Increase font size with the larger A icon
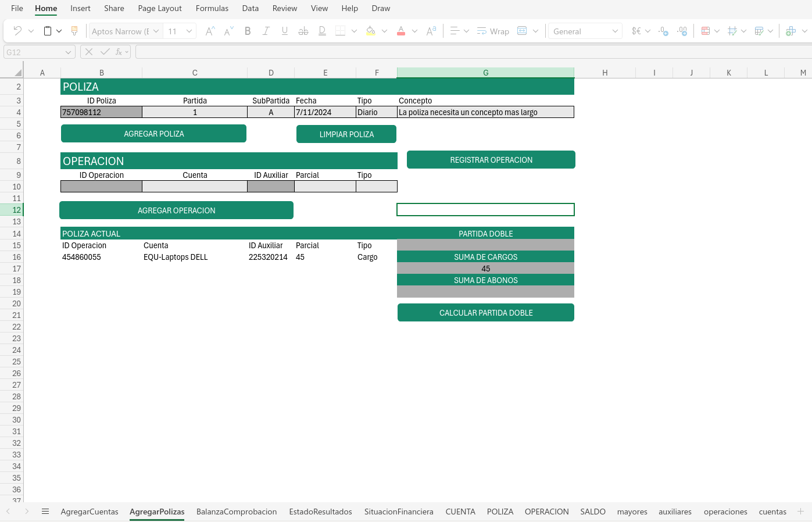 (x=210, y=31)
